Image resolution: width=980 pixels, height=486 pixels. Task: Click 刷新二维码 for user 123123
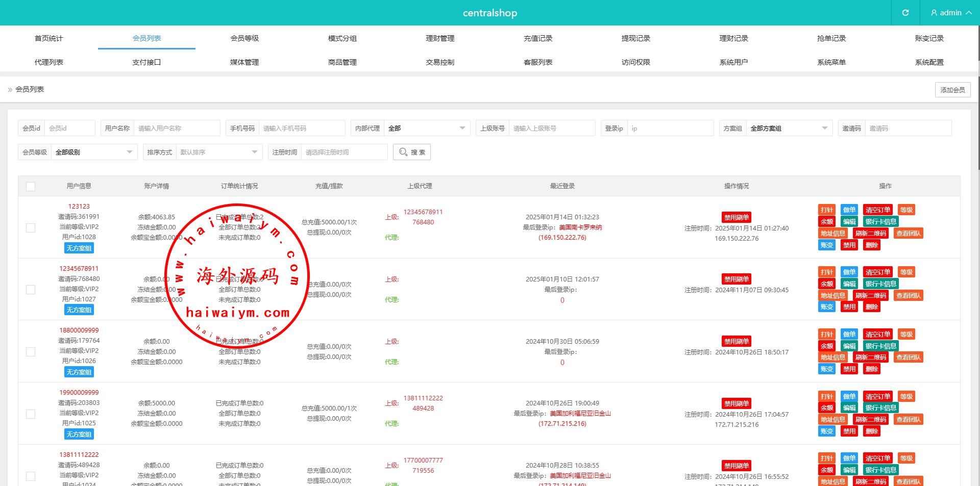[x=870, y=234]
